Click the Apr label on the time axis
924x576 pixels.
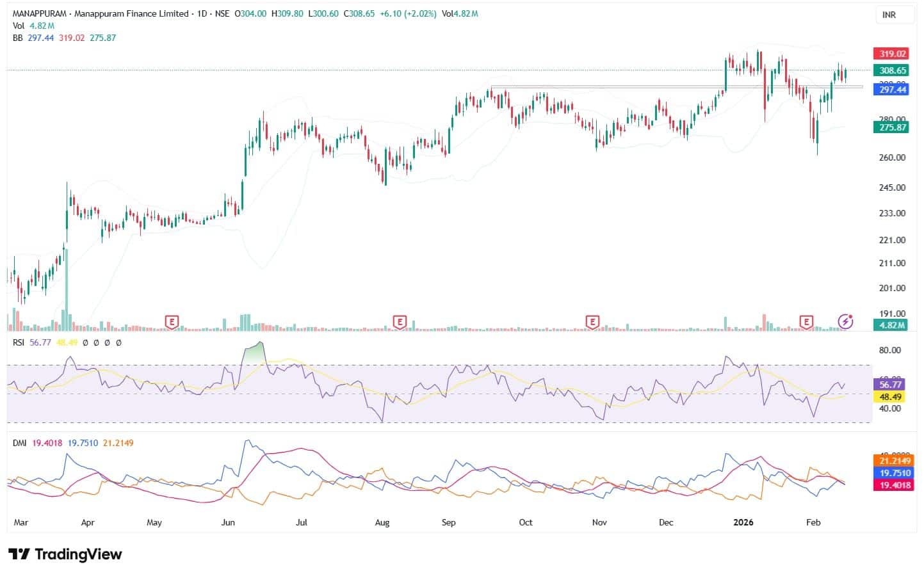tap(88, 522)
